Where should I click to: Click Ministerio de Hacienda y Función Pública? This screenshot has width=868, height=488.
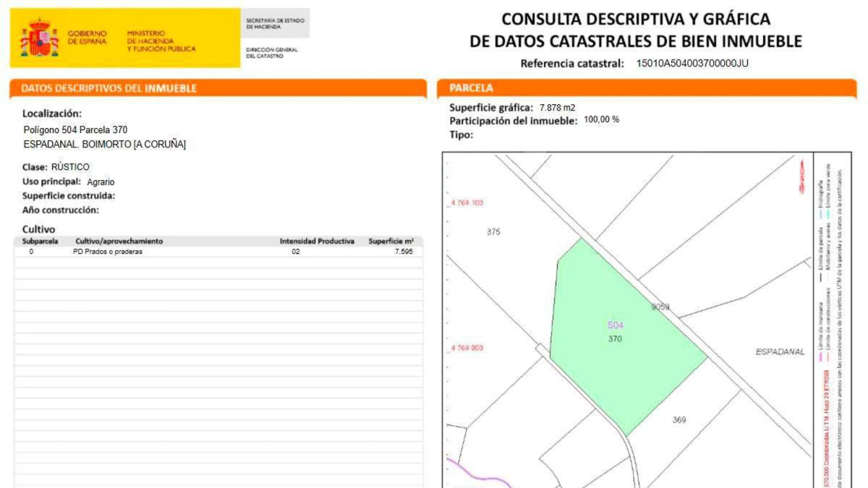click(161, 41)
